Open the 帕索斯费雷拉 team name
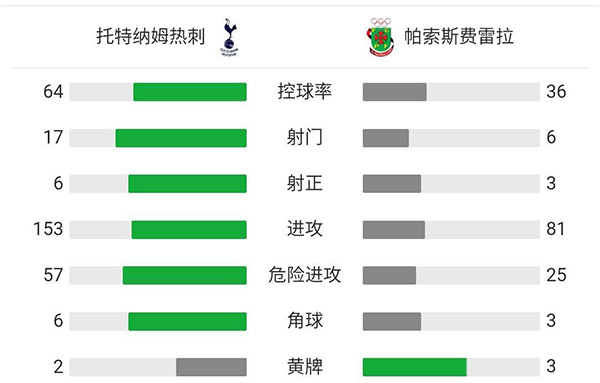 [459, 36]
